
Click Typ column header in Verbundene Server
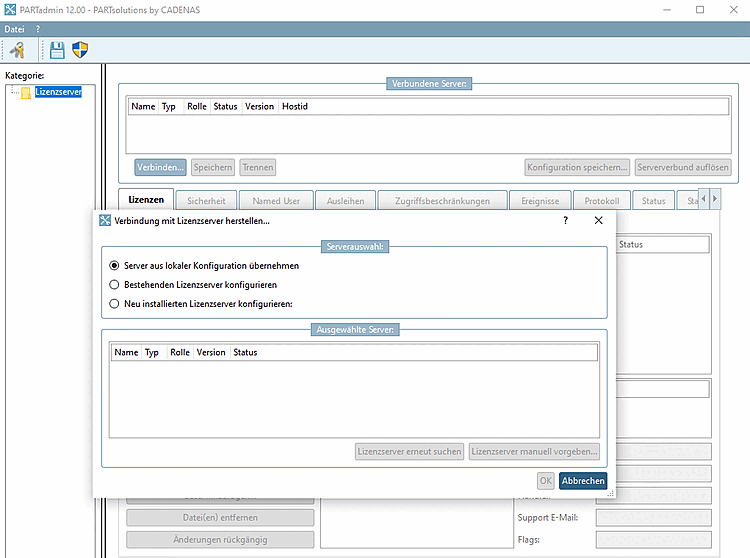click(168, 106)
